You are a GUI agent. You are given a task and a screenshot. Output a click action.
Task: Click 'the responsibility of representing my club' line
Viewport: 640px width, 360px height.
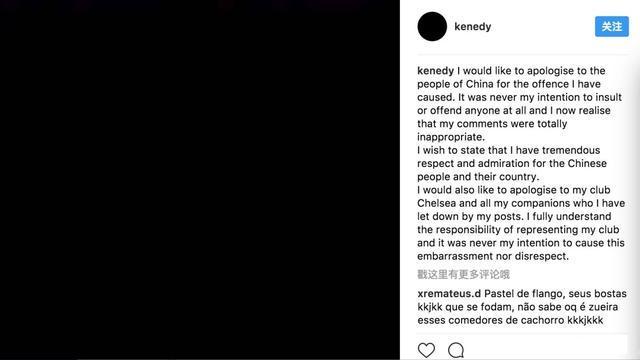(518, 230)
